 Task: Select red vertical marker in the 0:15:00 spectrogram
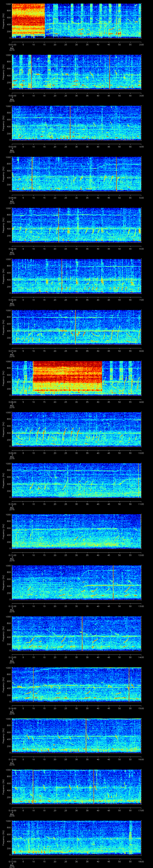point(86,736)
